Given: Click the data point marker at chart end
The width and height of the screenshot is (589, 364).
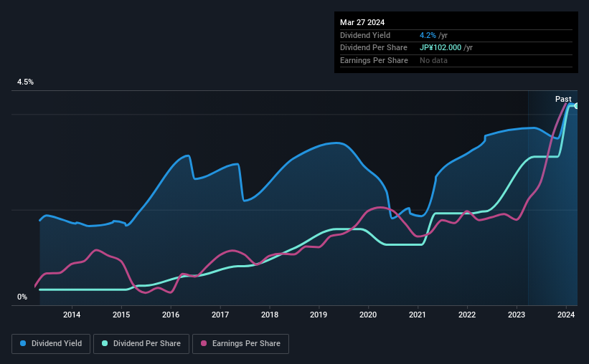Looking at the screenshot, I should tap(577, 106).
